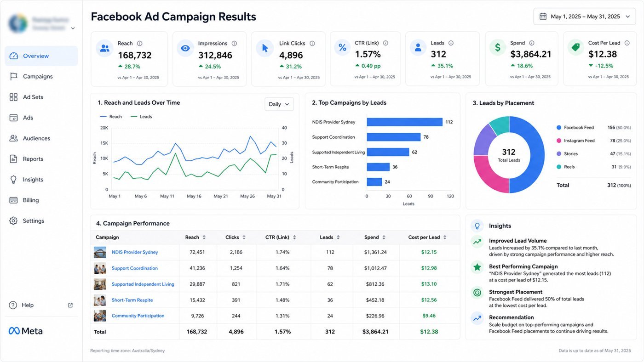644x362 pixels.
Task: Open Short-Term Respite campaign link in table
Action: pyautogui.click(x=132, y=300)
